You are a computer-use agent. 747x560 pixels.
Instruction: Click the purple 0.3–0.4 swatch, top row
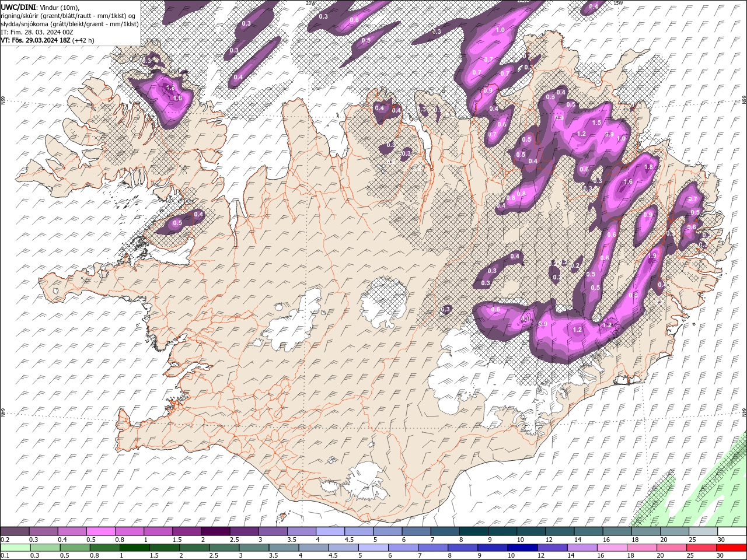(x=43, y=531)
